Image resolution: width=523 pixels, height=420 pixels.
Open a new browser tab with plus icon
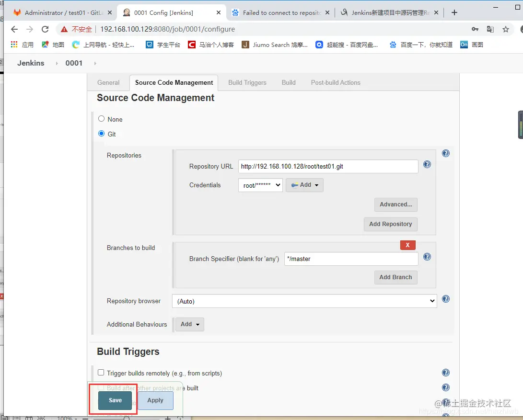[x=454, y=12]
